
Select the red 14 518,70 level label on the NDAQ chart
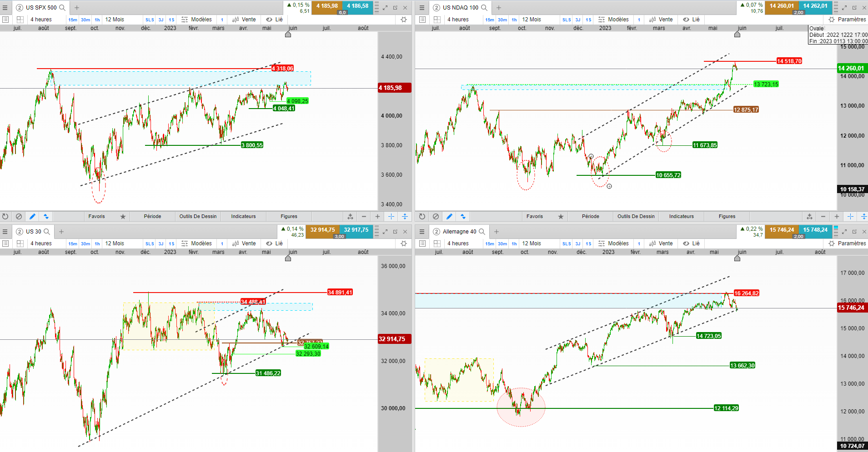[x=789, y=61]
